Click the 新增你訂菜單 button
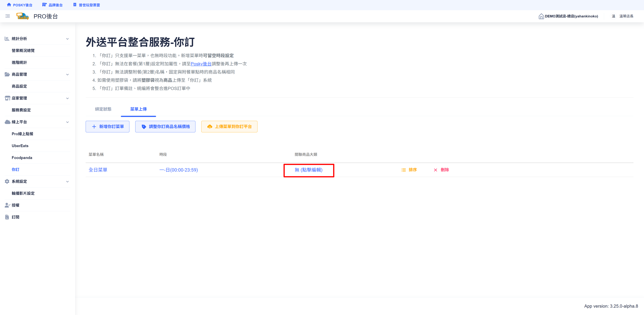The image size is (644, 315). [x=107, y=127]
